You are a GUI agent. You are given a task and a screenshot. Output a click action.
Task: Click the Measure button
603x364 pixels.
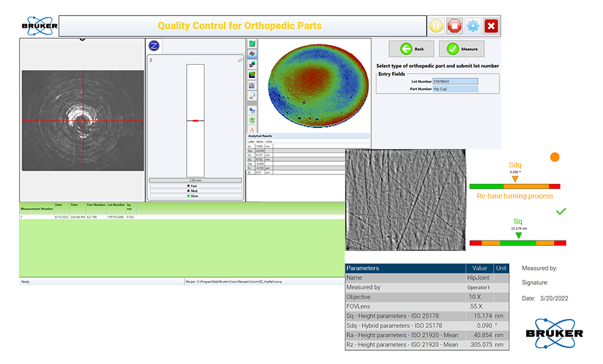point(461,49)
